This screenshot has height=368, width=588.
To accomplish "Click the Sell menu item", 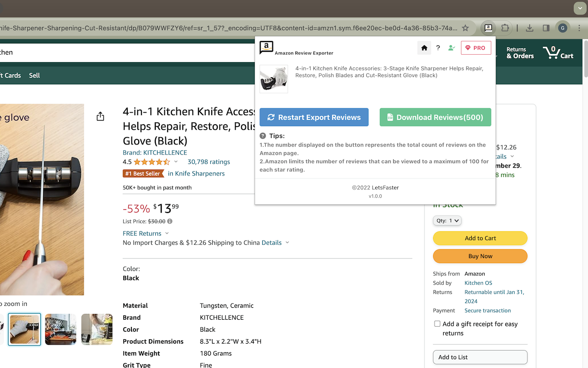I will (x=34, y=75).
